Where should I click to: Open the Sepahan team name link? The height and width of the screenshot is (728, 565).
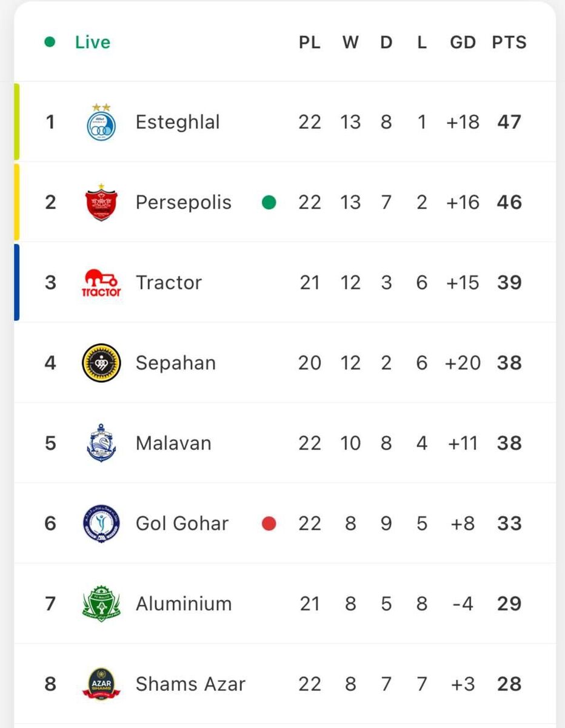[x=176, y=363]
